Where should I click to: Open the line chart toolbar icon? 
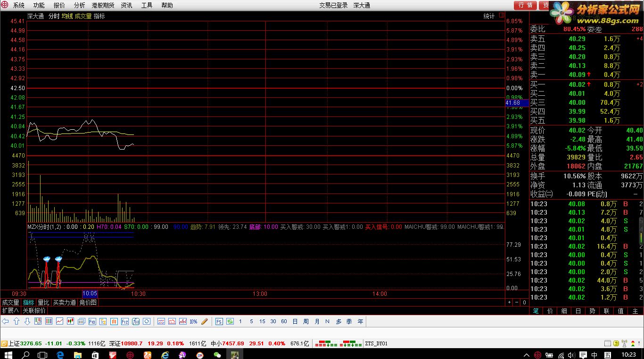click(x=59, y=321)
